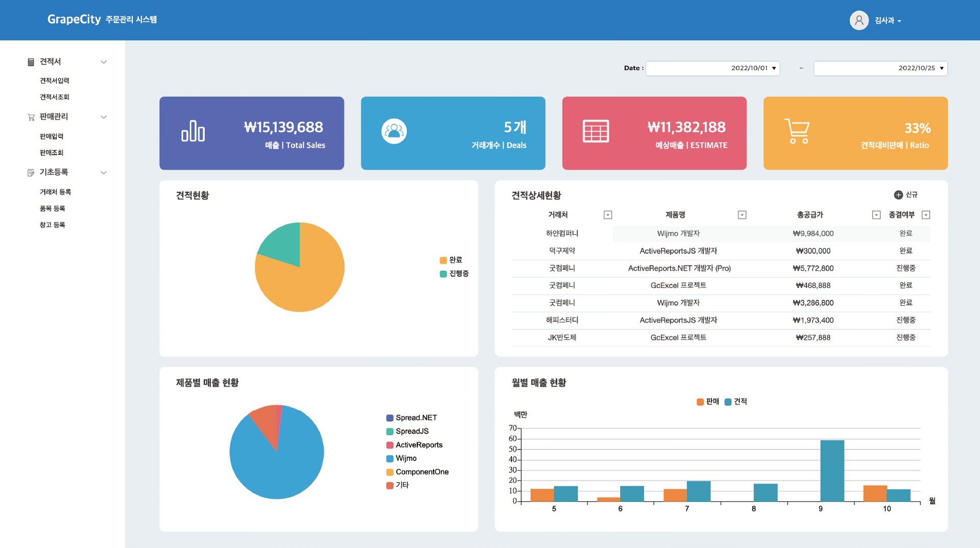Click the 판매관리 cart icon in sidebar
The height and width of the screenshot is (548, 980).
pyautogui.click(x=31, y=117)
